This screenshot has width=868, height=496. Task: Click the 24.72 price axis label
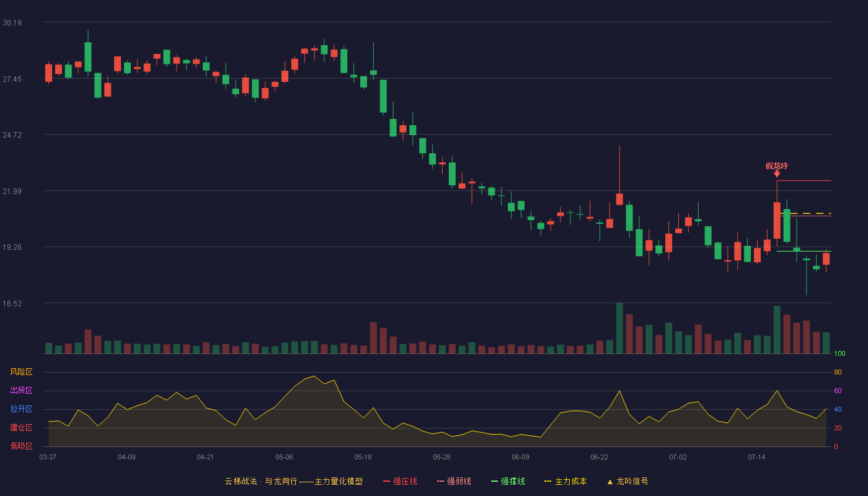pyautogui.click(x=12, y=135)
